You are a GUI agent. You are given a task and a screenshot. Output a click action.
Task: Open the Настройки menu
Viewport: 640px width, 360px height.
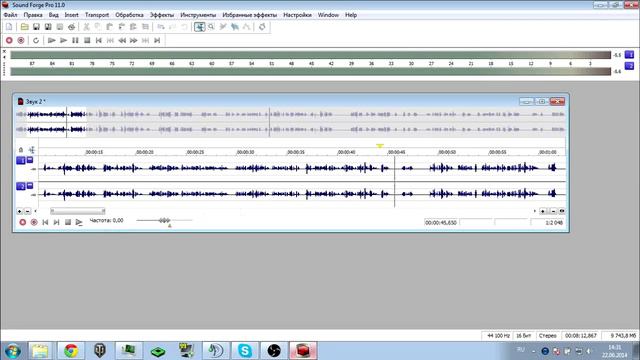click(297, 15)
